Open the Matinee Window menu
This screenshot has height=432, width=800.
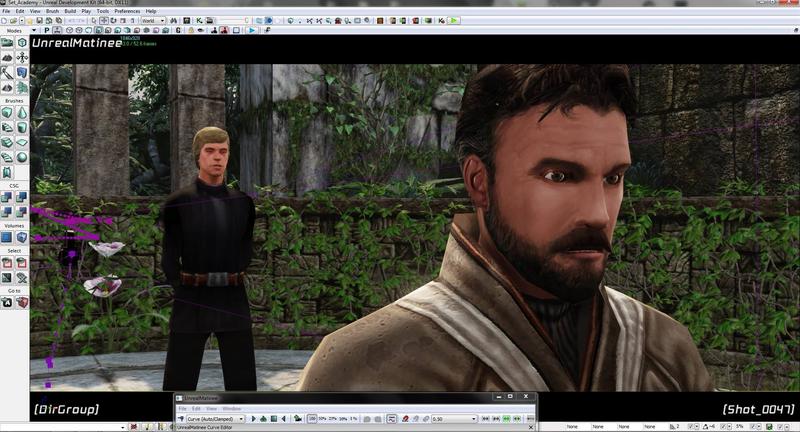(x=231, y=409)
